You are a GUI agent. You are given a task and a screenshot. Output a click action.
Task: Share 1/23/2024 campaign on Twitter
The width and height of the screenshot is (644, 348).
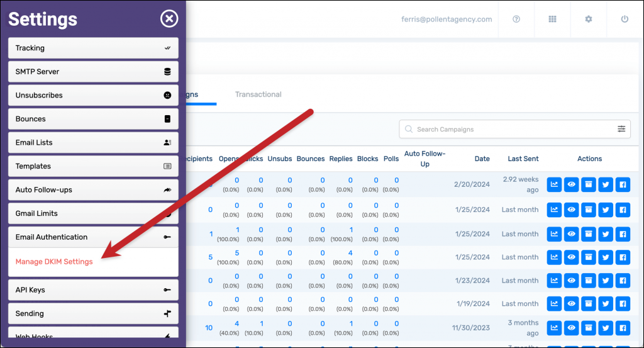605,281
